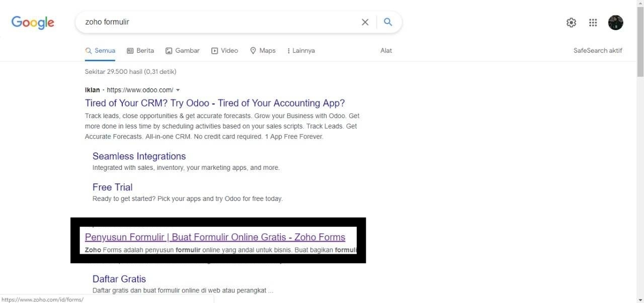Open the Tired of Your CRM ad
This screenshot has width=644, height=303.
tap(215, 103)
